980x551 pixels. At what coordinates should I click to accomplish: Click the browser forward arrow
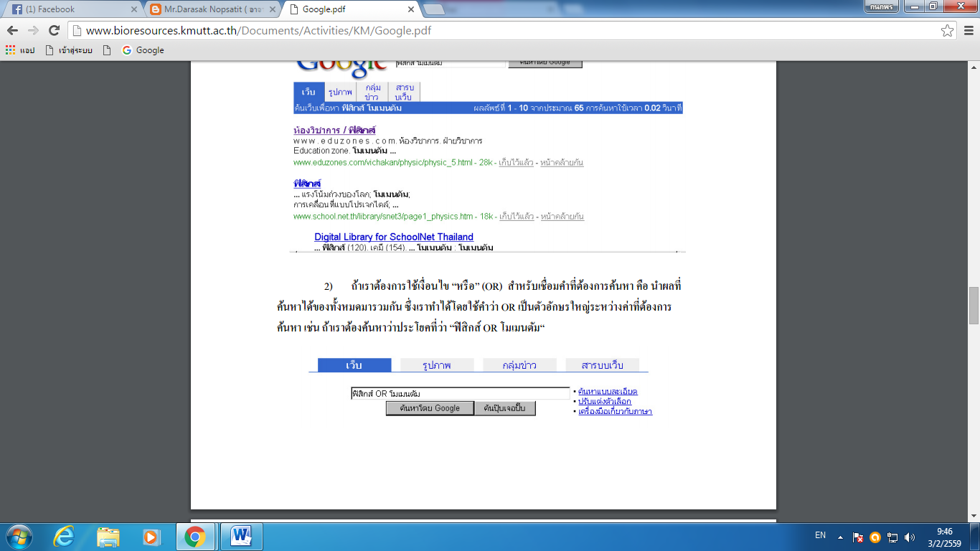[x=33, y=31]
